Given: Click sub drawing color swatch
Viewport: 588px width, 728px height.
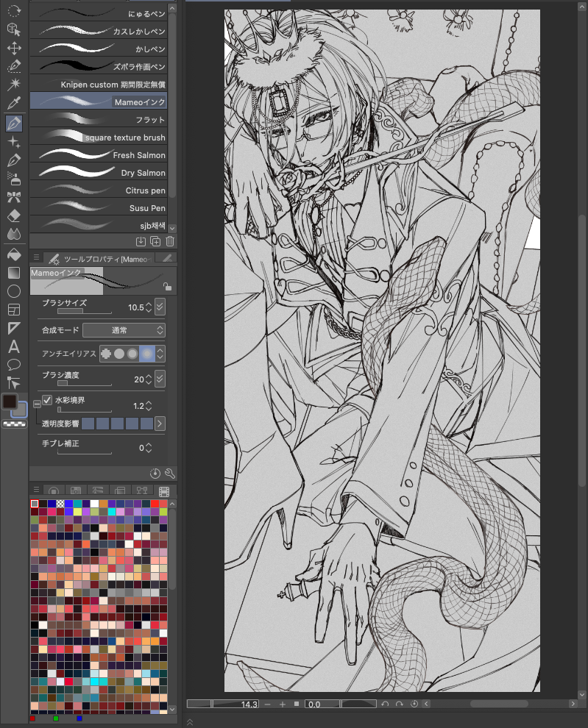Looking at the screenshot, I should pyautogui.click(x=21, y=411).
